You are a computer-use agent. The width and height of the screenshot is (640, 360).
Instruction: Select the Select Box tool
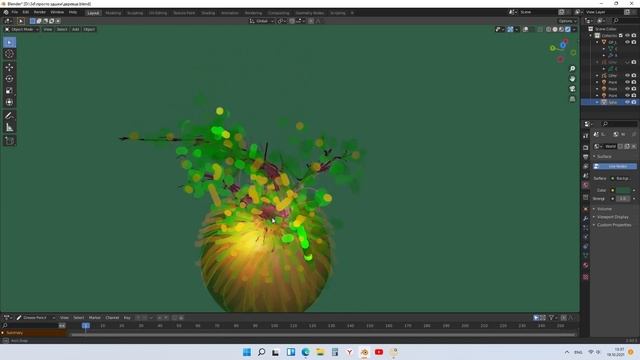(9, 42)
